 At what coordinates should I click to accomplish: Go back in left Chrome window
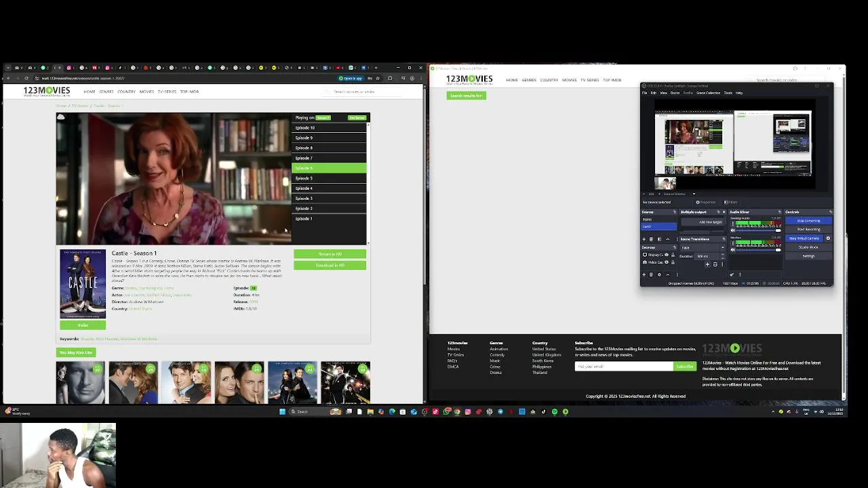[8, 78]
